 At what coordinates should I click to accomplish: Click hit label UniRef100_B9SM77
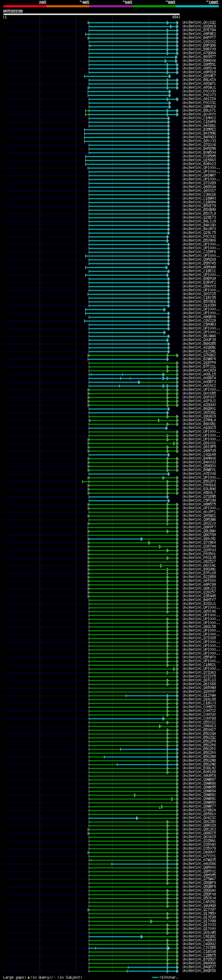pos(199,57)
